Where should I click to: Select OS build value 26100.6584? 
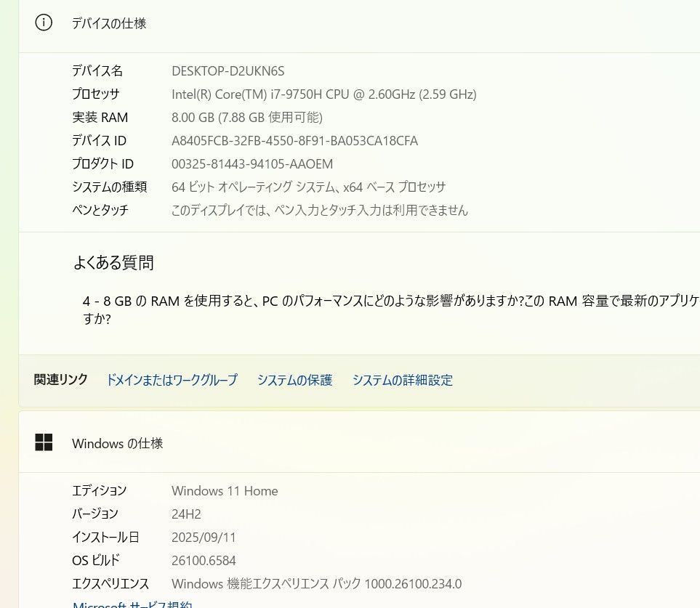pyautogui.click(x=204, y=561)
